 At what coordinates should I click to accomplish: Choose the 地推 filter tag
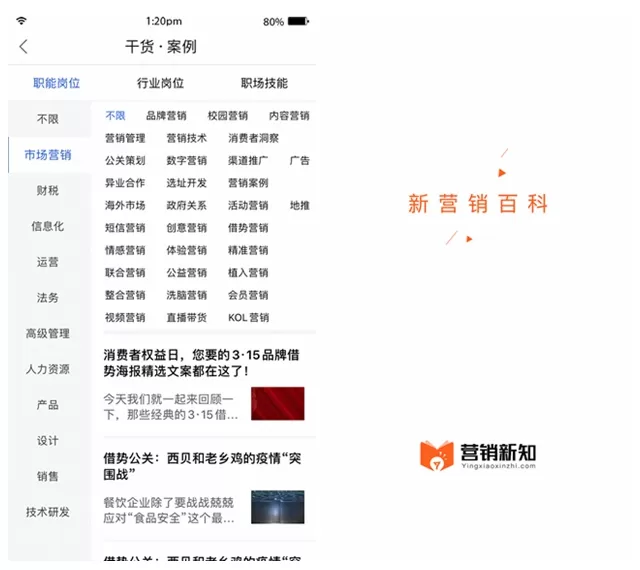(x=300, y=205)
